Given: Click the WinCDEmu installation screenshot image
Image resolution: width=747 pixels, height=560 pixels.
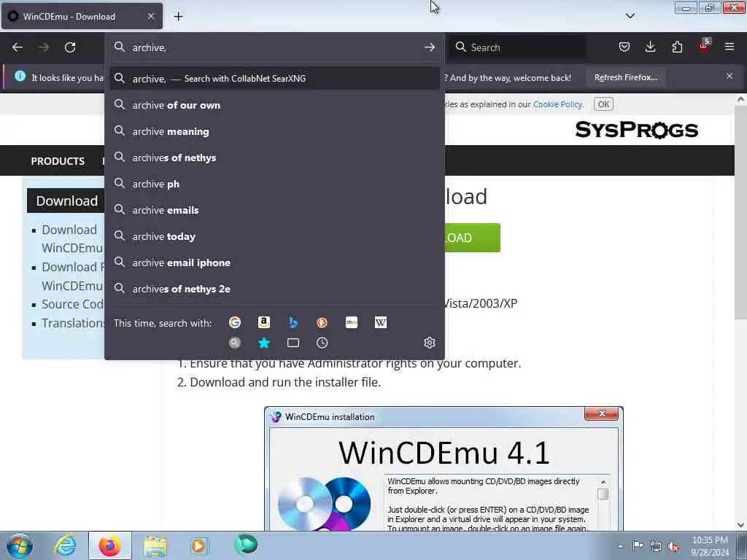Looking at the screenshot, I should pyautogui.click(x=444, y=469).
